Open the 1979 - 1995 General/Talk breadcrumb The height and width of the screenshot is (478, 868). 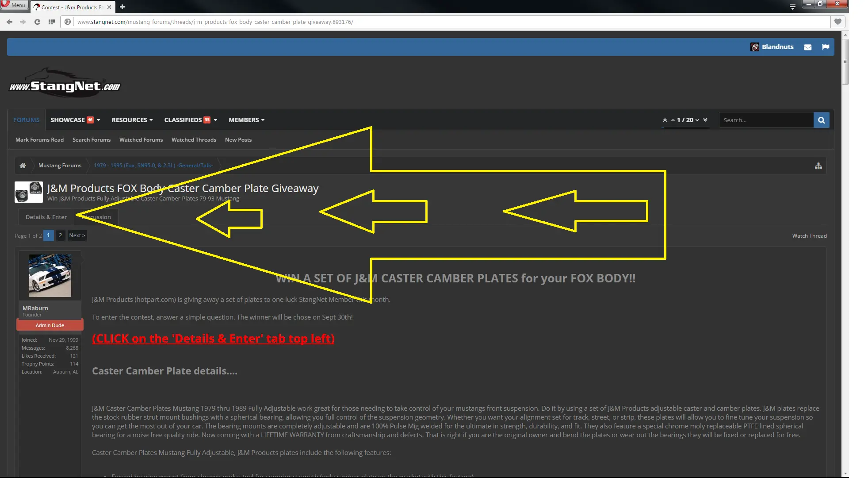tap(153, 166)
